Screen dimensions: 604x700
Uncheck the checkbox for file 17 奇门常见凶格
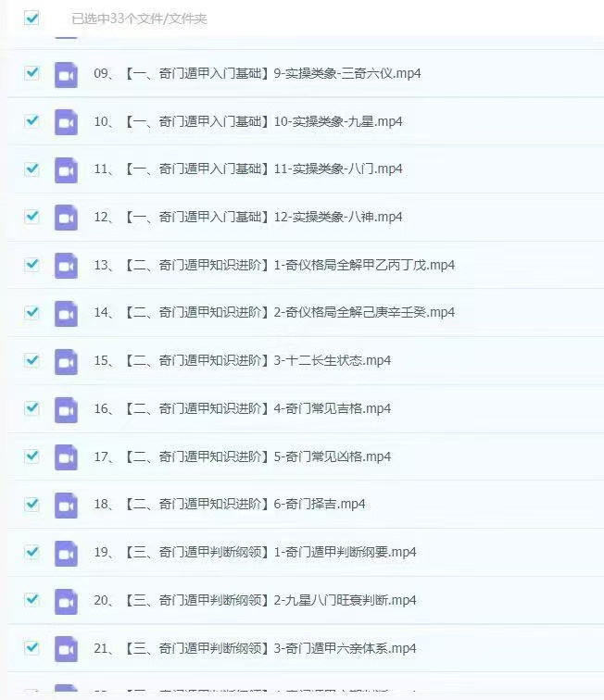pyautogui.click(x=31, y=456)
